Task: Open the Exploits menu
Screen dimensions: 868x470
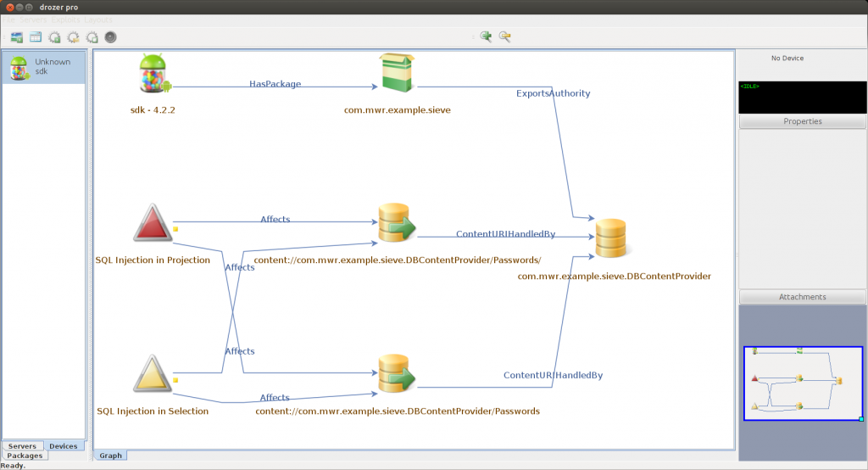Action: pyautogui.click(x=65, y=20)
